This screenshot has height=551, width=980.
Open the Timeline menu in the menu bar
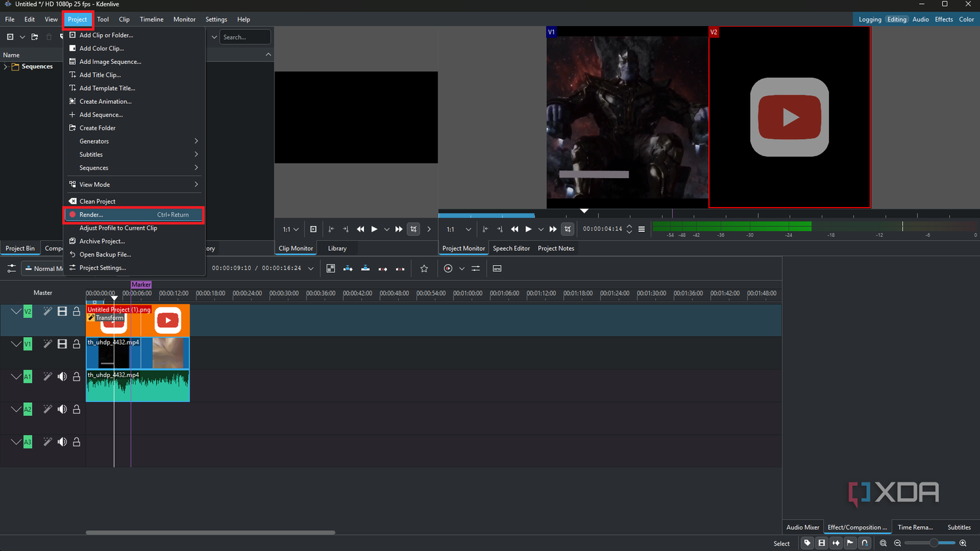pos(152,20)
